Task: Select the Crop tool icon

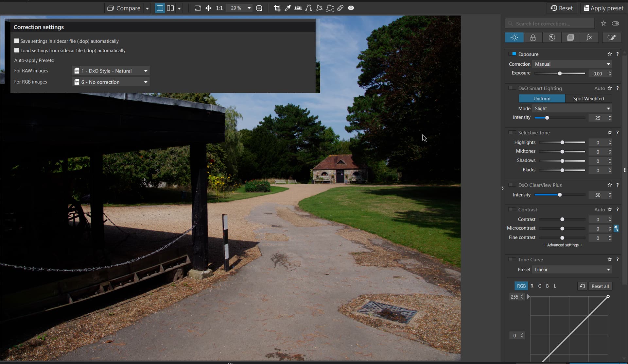Action: pyautogui.click(x=277, y=8)
